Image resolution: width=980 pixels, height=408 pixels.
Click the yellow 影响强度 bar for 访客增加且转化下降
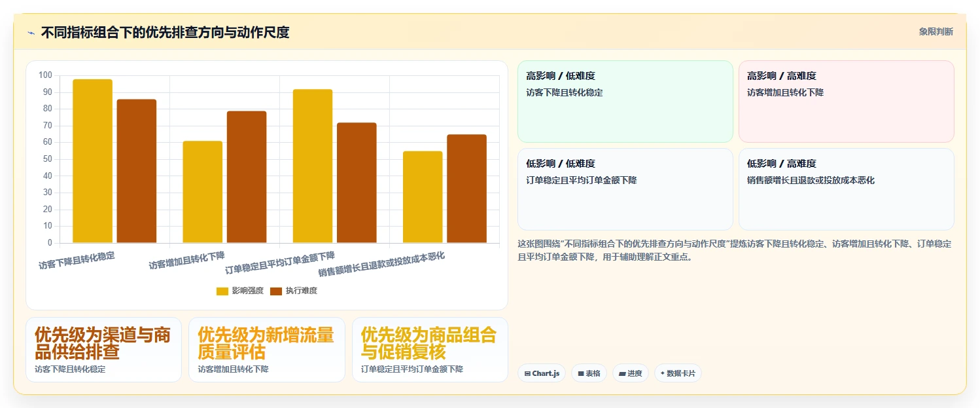click(x=203, y=192)
